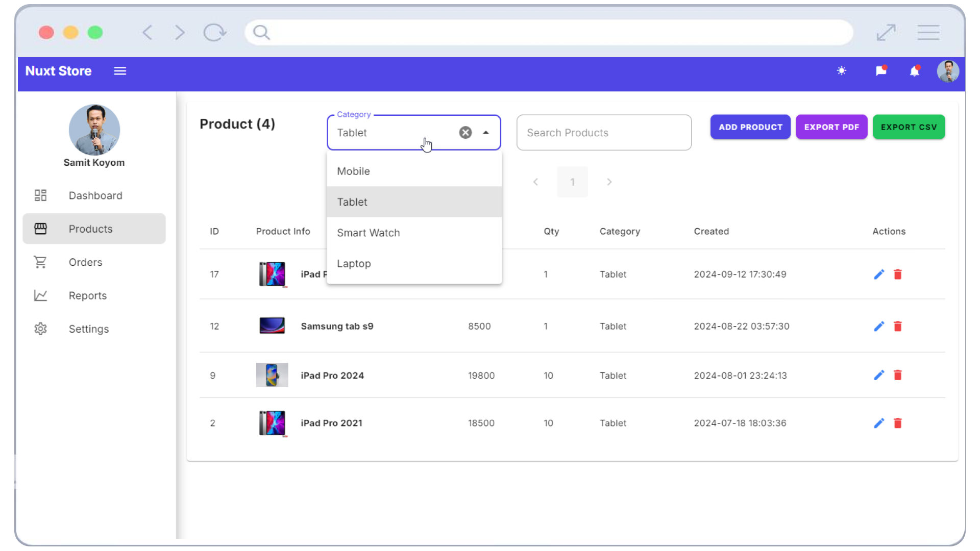
Task: Open user avatar menu in the top bar
Action: [948, 71]
